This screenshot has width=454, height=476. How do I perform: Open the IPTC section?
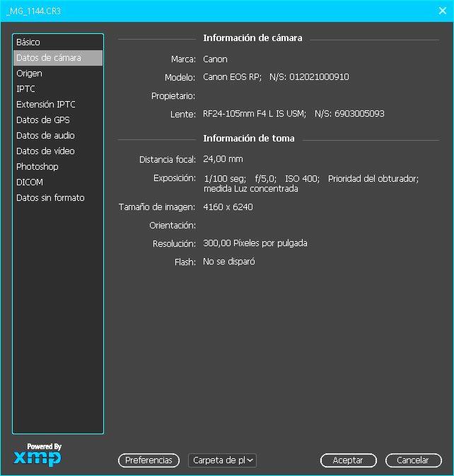tap(58, 89)
